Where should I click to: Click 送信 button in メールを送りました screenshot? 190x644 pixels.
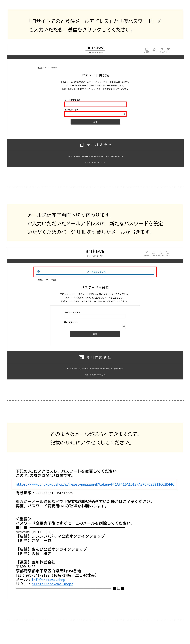pos(95,334)
